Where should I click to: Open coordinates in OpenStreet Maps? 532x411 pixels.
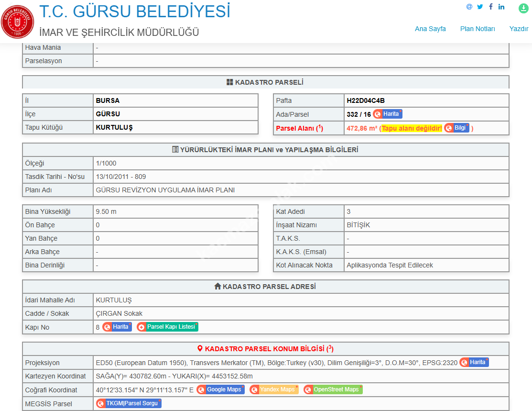[333, 390]
